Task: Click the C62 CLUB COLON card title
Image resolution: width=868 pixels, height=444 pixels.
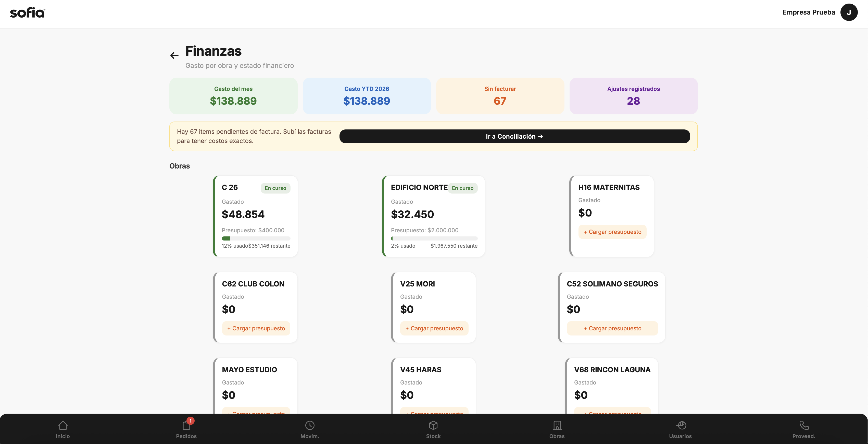Action: pyautogui.click(x=253, y=284)
